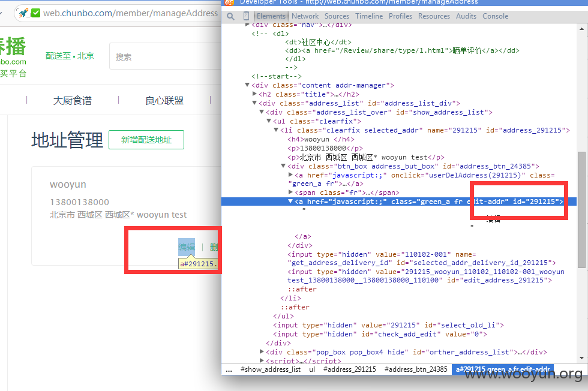The height and width of the screenshot is (391, 588).
Task: Switch to the Network tab
Action: click(305, 16)
